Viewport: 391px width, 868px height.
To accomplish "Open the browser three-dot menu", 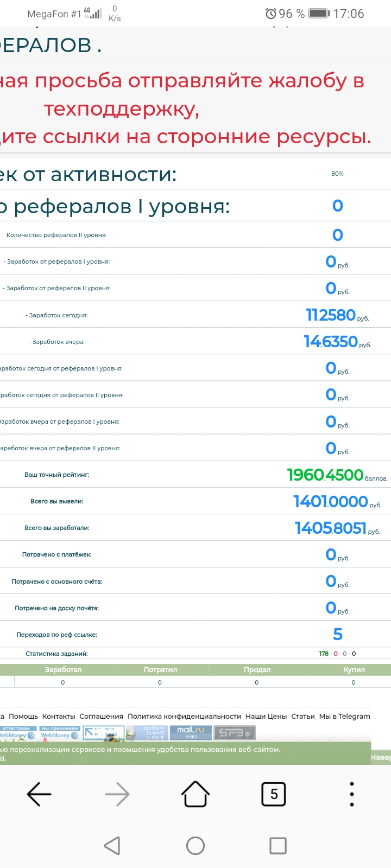I will (x=352, y=794).
